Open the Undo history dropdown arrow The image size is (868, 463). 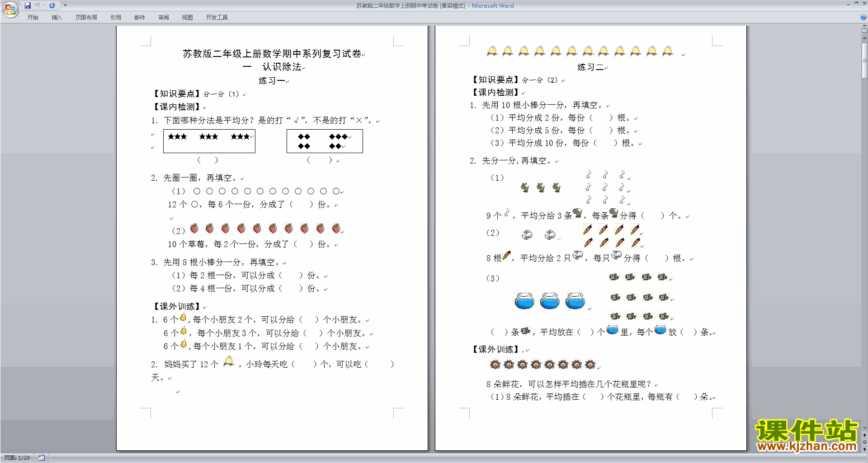coord(44,5)
